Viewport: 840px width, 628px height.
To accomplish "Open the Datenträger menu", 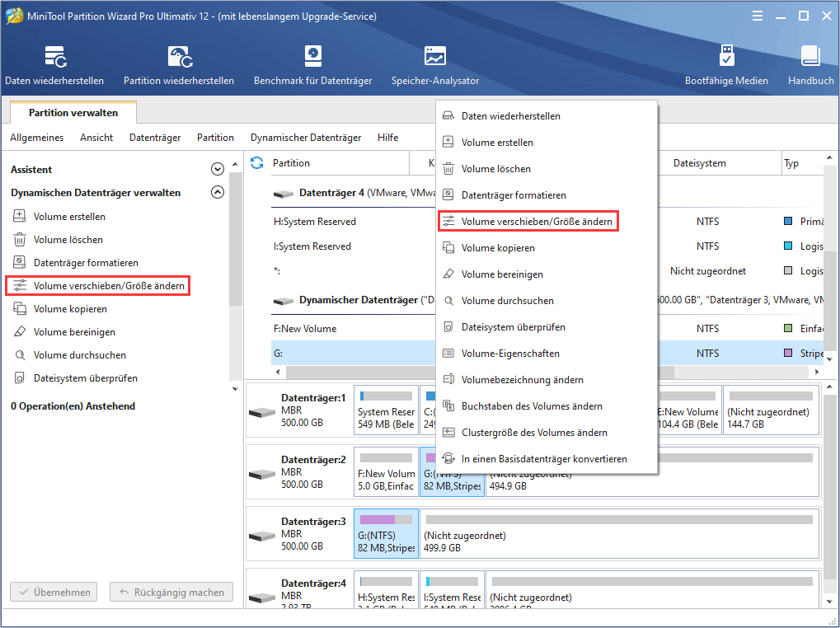I will [155, 138].
